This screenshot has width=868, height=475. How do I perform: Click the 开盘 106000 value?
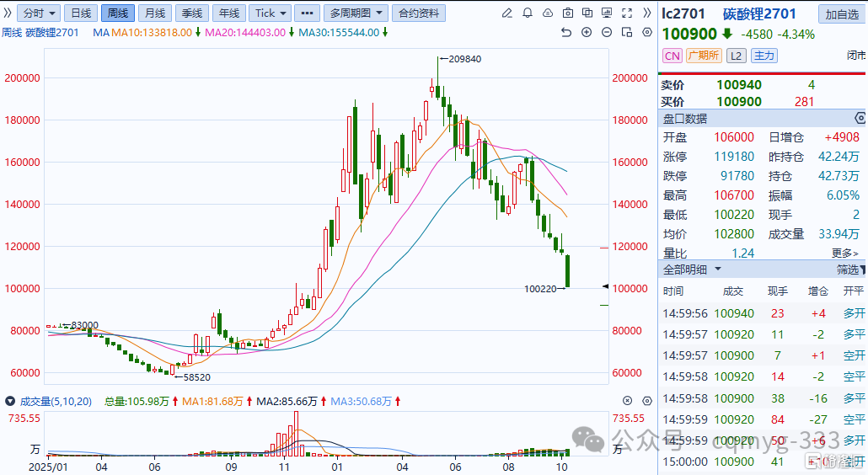click(x=734, y=137)
